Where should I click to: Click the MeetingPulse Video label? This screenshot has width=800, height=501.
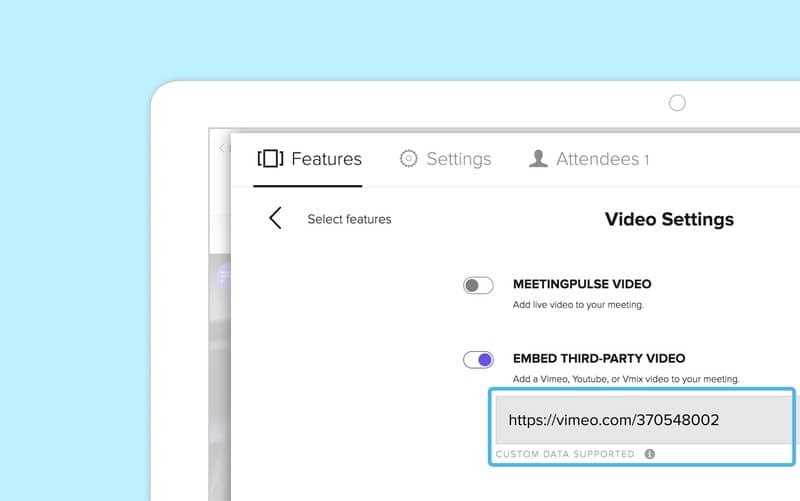pyautogui.click(x=582, y=284)
